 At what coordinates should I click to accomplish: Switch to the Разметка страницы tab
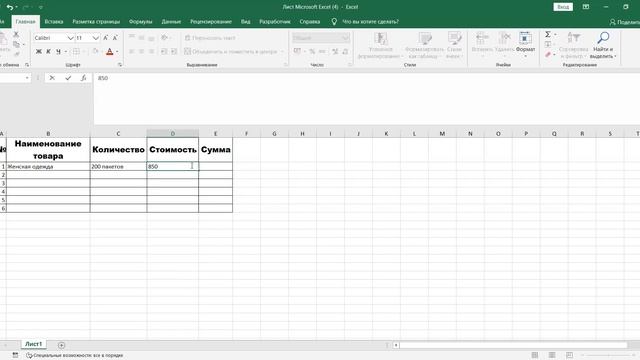click(96, 22)
